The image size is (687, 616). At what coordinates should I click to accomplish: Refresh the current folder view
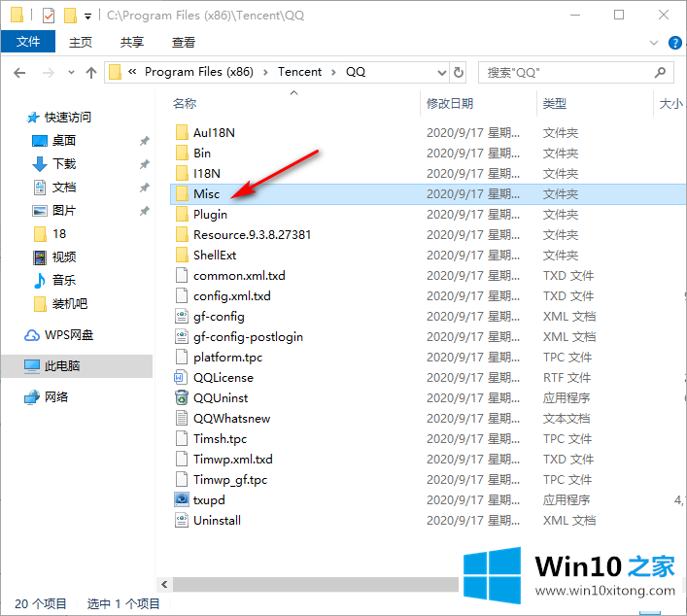(459, 72)
